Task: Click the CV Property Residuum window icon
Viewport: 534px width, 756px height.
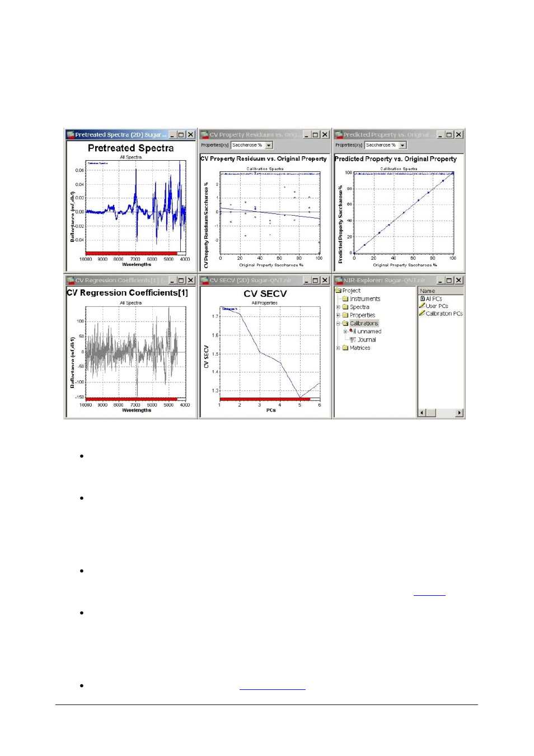Action: 205,134
